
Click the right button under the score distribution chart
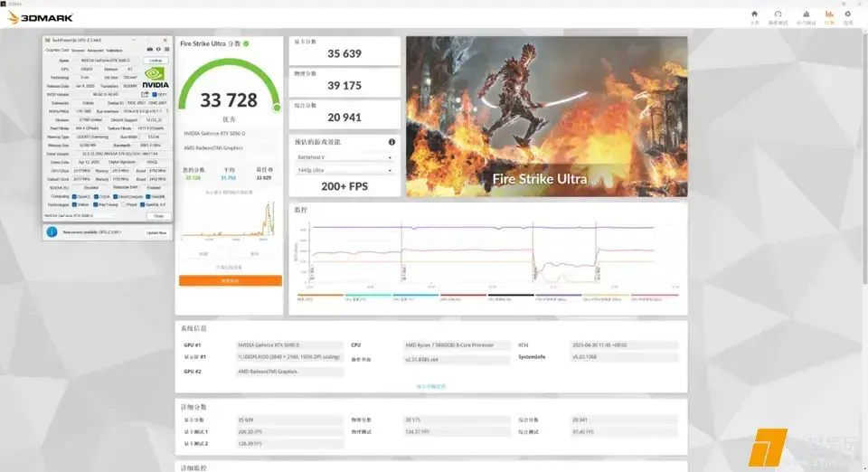point(255,254)
